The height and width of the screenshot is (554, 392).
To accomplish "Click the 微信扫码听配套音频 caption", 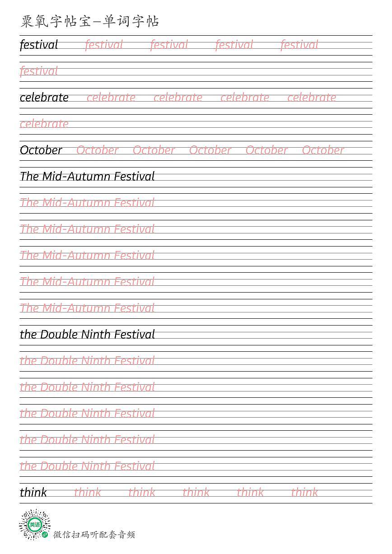I will [x=94, y=535].
